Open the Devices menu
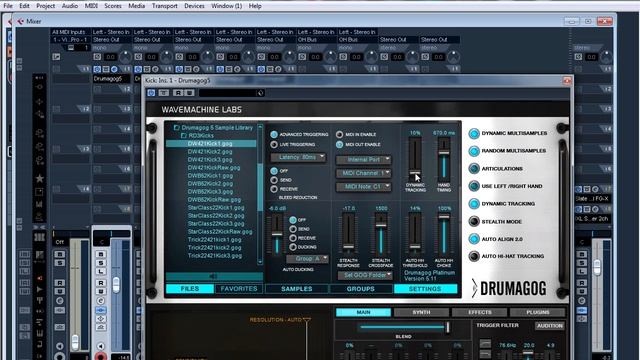Screen dimensions: 640x360 point(194,6)
